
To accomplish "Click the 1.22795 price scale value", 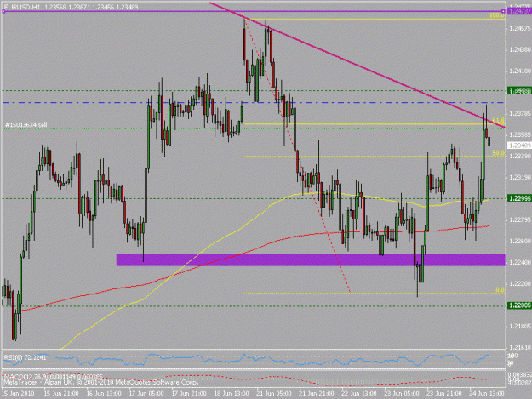I will [520, 220].
